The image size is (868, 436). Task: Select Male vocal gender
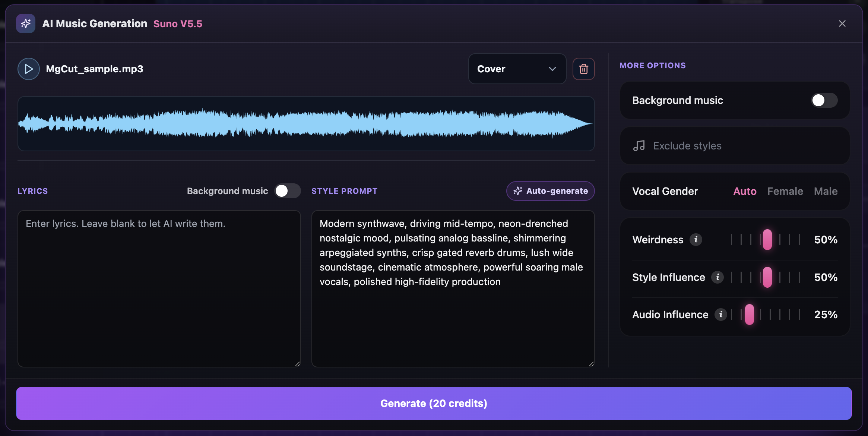[x=826, y=191]
